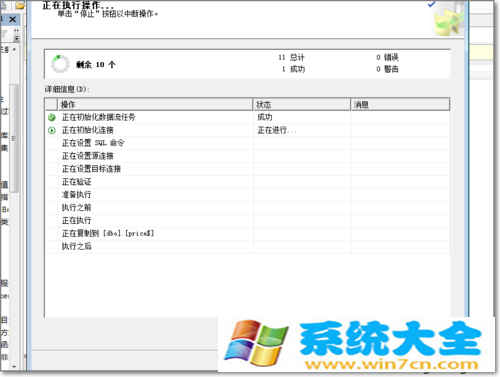Click the spinning progress indicator beside 剩余 10 个
The width and height of the screenshot is (500, 377).
click(x=60, y=64)
